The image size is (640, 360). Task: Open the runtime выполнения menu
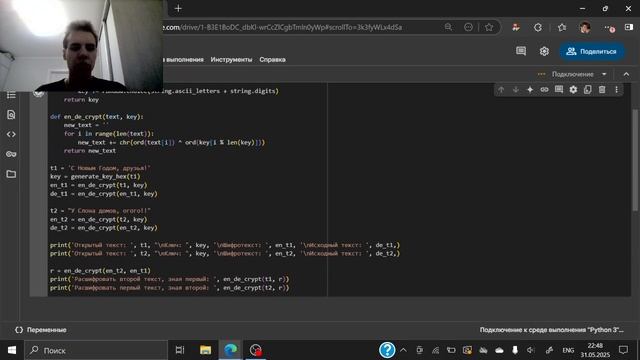pos(183,60)
